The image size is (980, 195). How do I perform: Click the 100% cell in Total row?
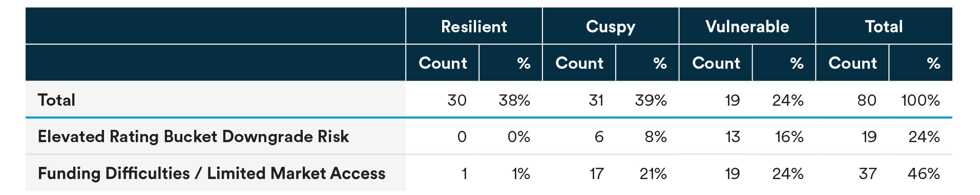(x=921, y=100)
